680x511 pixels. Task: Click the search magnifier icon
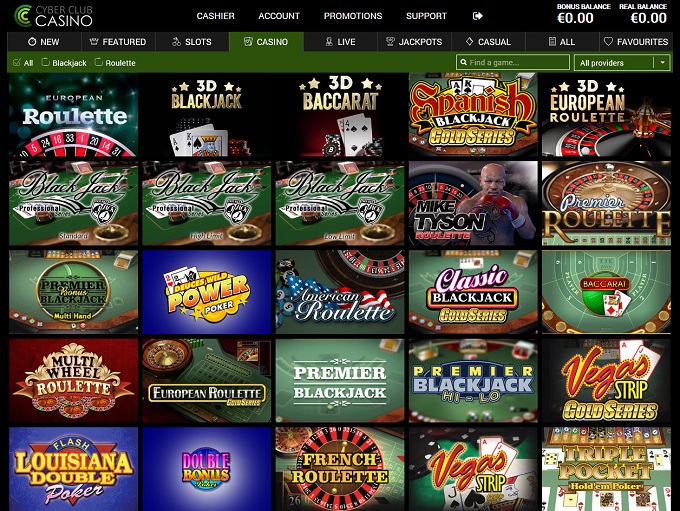point(464,62)
